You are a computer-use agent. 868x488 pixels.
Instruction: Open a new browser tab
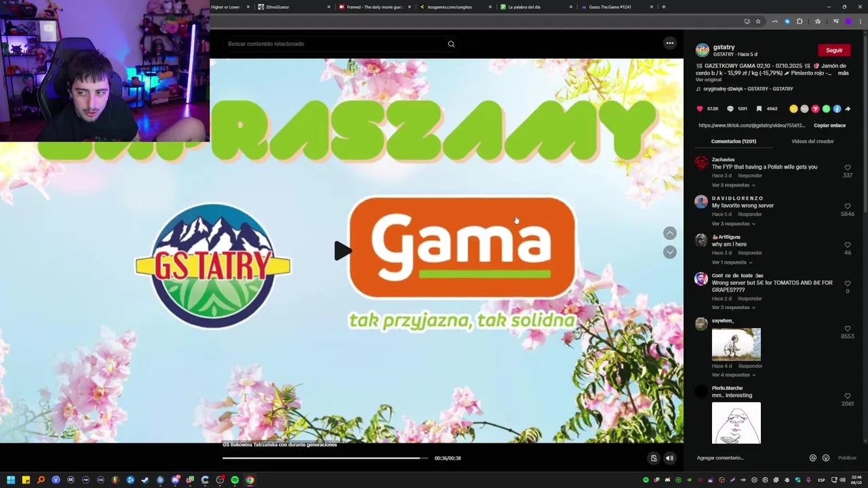pyautogui.click(x=663, y=7)
